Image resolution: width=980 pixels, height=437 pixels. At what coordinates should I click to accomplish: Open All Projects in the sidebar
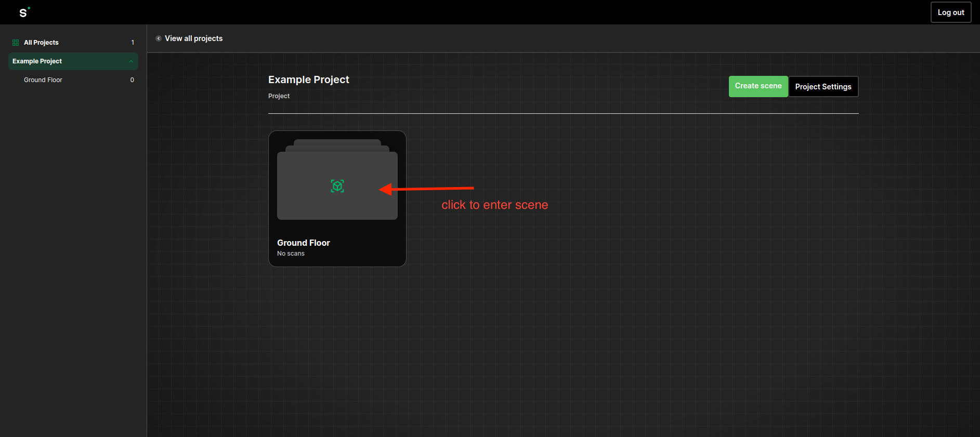[x=41, y=43]
